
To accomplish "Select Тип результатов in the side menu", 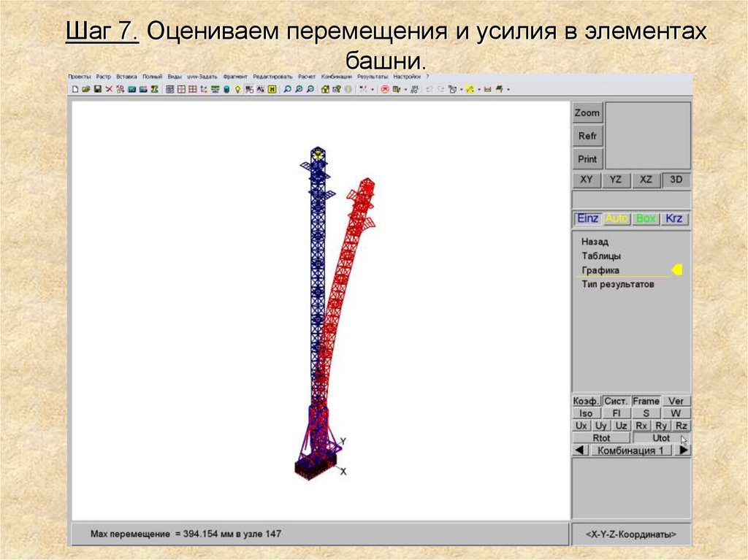I will (x=618, y=284).
